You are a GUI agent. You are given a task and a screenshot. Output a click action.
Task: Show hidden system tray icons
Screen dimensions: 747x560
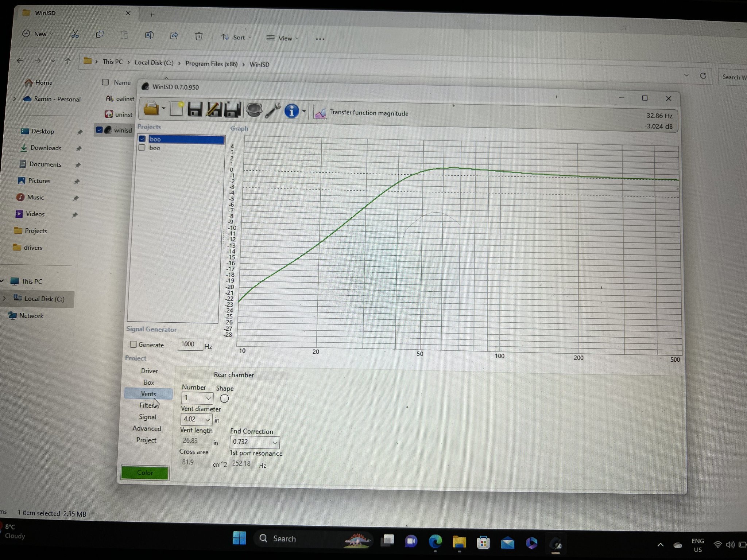point(660,545)
